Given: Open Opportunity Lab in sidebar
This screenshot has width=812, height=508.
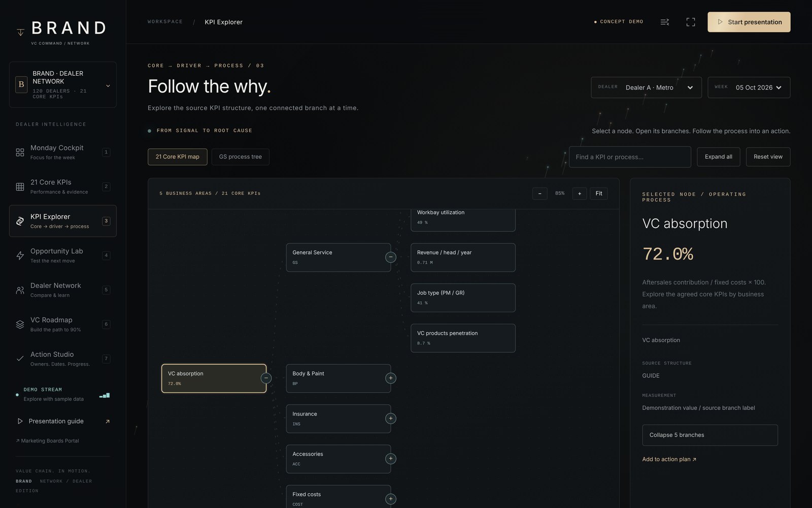Looking at the screenshot, I should [x=63, y=255].
